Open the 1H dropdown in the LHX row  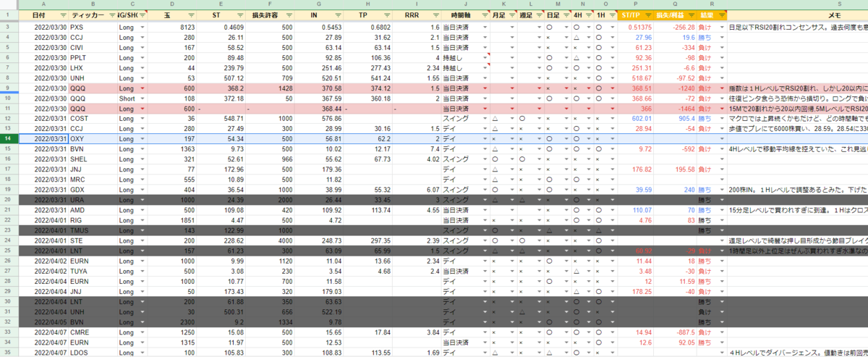pyautogui.click(x=611, y=67)
